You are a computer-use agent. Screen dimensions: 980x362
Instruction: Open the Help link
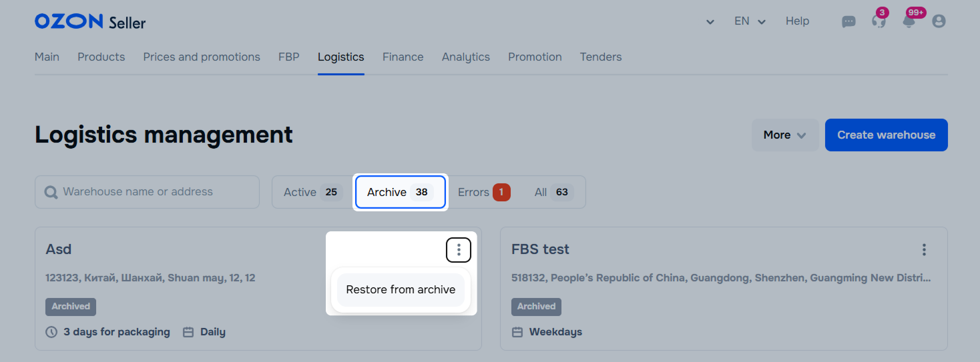(x=797, y=21)
